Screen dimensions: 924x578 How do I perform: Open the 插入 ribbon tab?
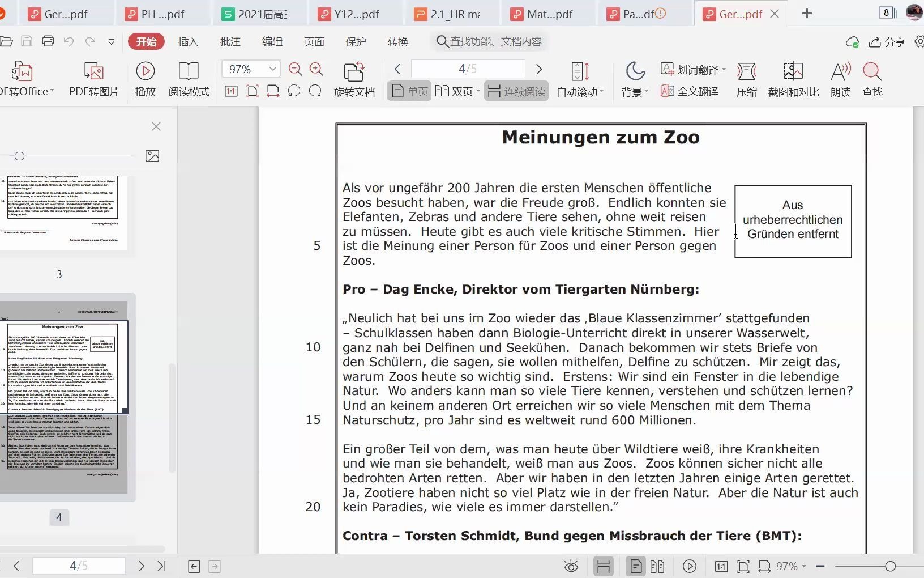189,41
